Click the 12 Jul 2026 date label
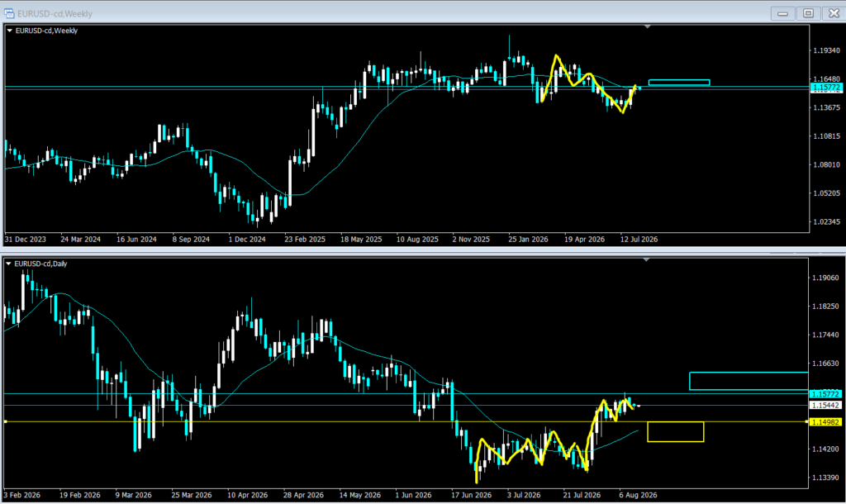 point(639,239)
